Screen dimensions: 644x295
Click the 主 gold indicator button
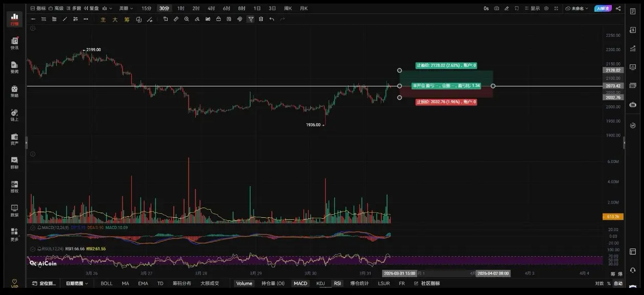[103, 19]
